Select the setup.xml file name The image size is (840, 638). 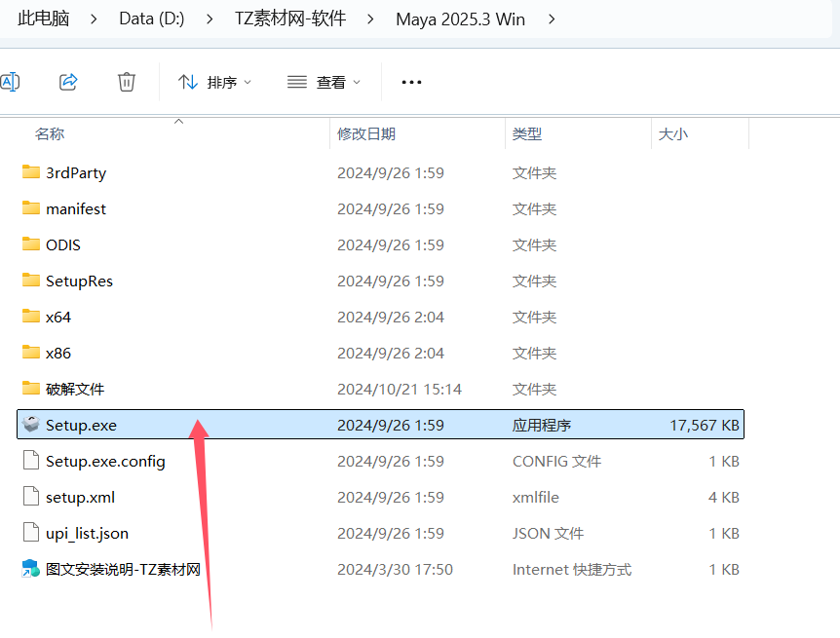(x=80, y=497)
